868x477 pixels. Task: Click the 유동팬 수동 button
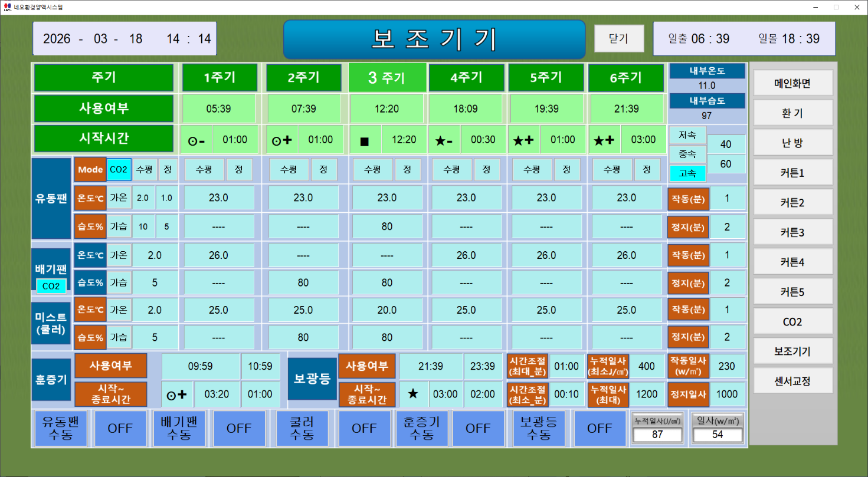tap(61, 429)
